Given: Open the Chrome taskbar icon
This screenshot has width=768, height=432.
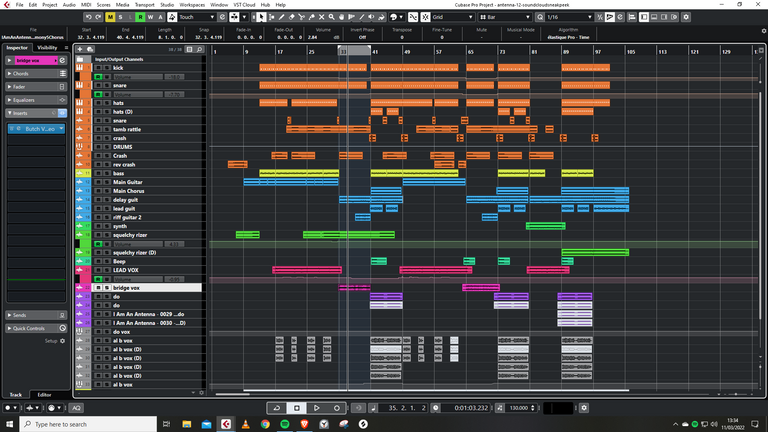Looking at the screenshot, I should click(265, 424).
